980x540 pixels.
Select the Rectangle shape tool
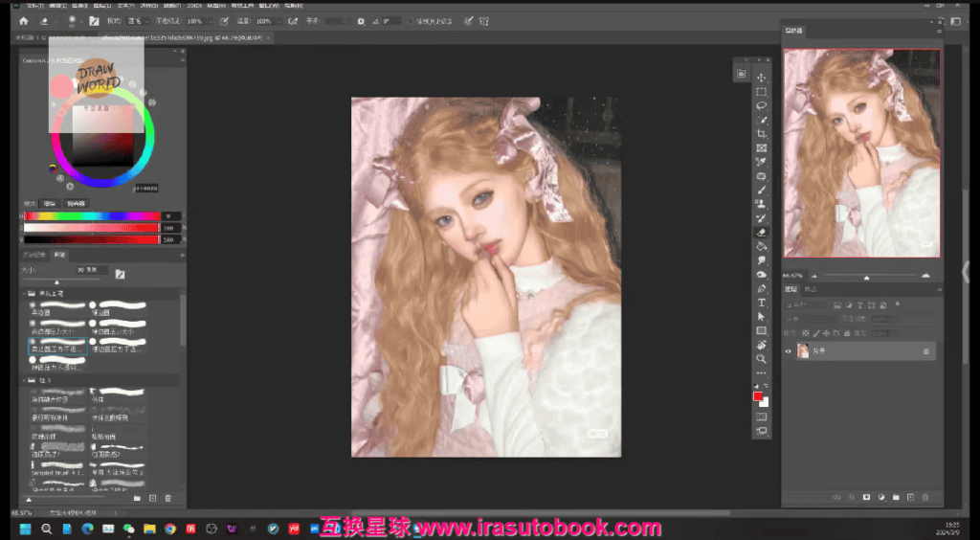tap(761, 330)
